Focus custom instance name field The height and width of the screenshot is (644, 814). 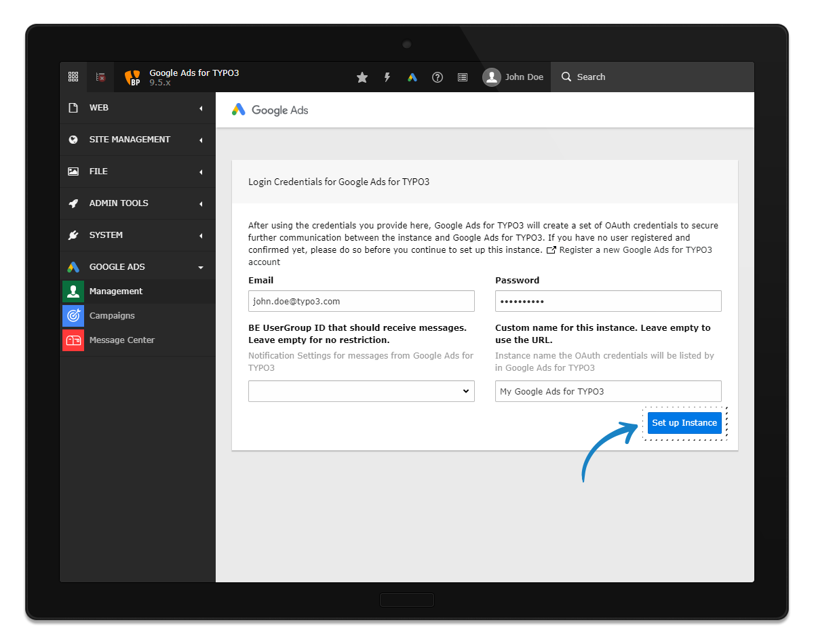[x=608, y=391]
